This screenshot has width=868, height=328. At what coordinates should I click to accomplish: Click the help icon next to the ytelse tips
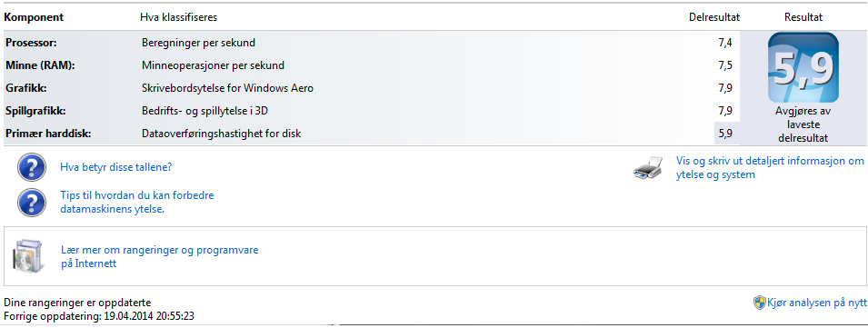(31, 203)
